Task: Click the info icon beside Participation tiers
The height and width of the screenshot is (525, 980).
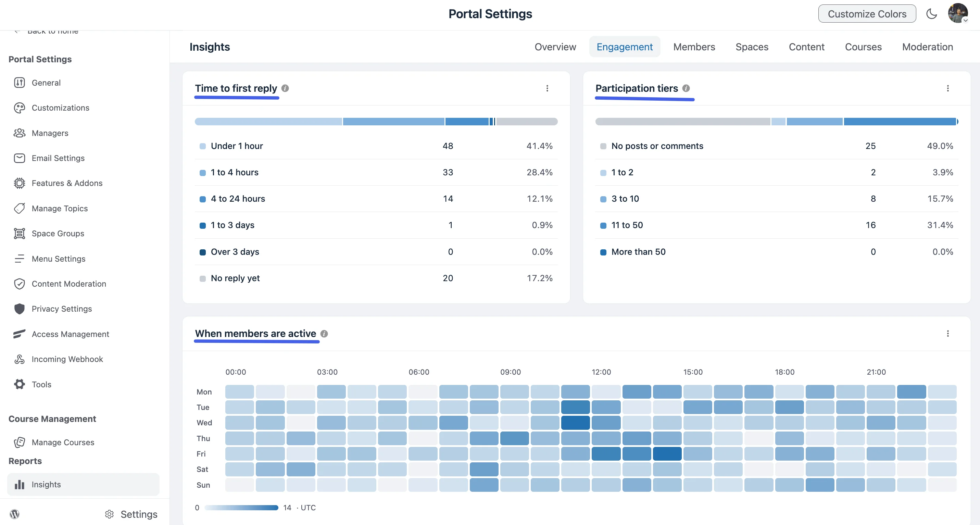Action: pyautogui.click(x=686, y=88)
